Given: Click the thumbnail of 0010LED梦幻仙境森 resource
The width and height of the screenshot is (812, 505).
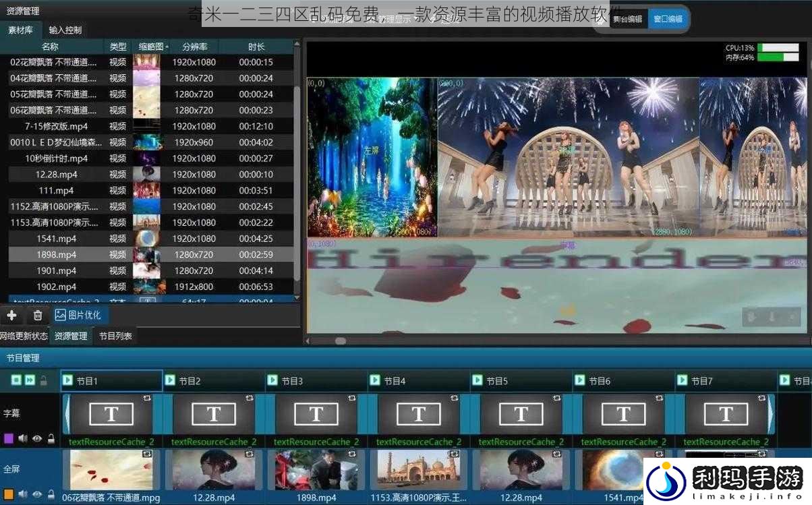Looking at the screenshot, I should point(147,142).
